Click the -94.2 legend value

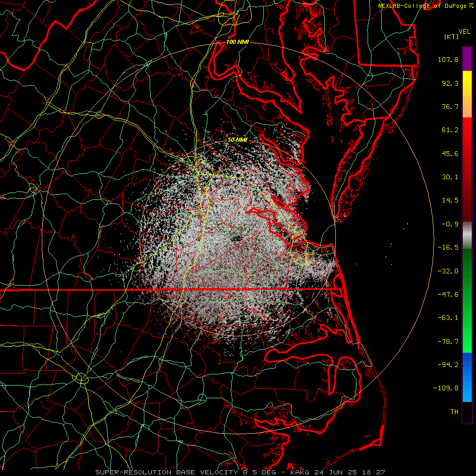coord(448,365)
